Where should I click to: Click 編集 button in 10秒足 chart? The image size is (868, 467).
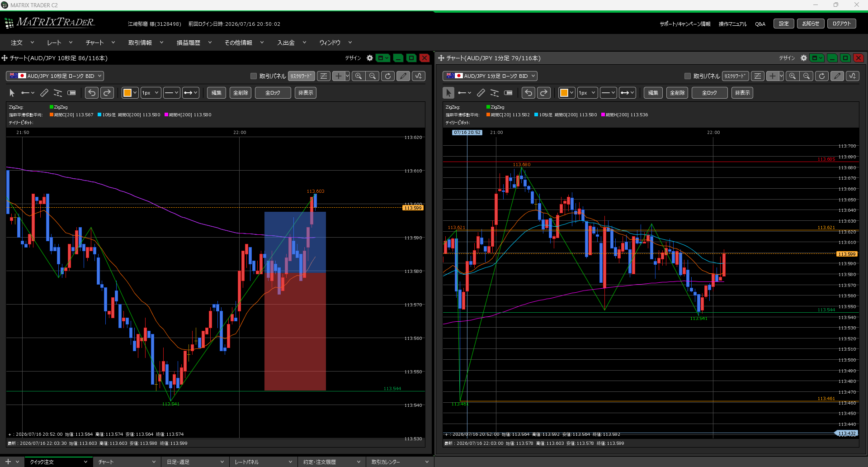(217, 93)
